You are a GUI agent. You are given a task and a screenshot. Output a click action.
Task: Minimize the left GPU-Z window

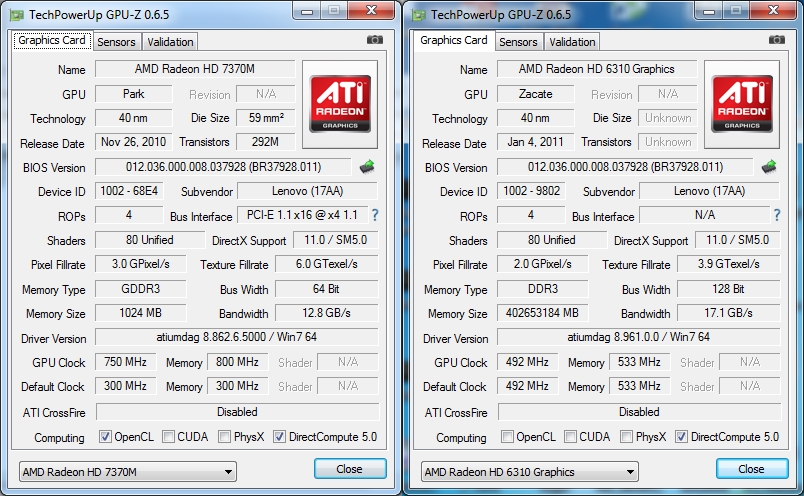coord(307,11)
